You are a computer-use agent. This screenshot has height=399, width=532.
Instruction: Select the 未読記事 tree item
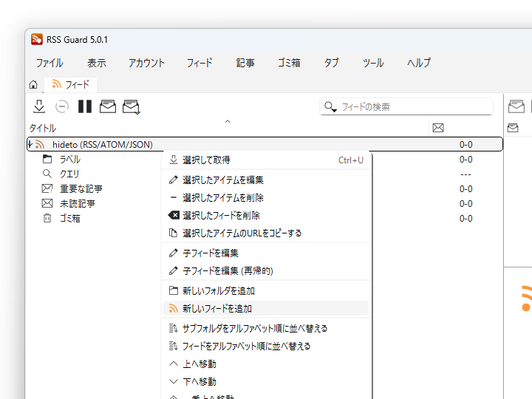(78, 204)
